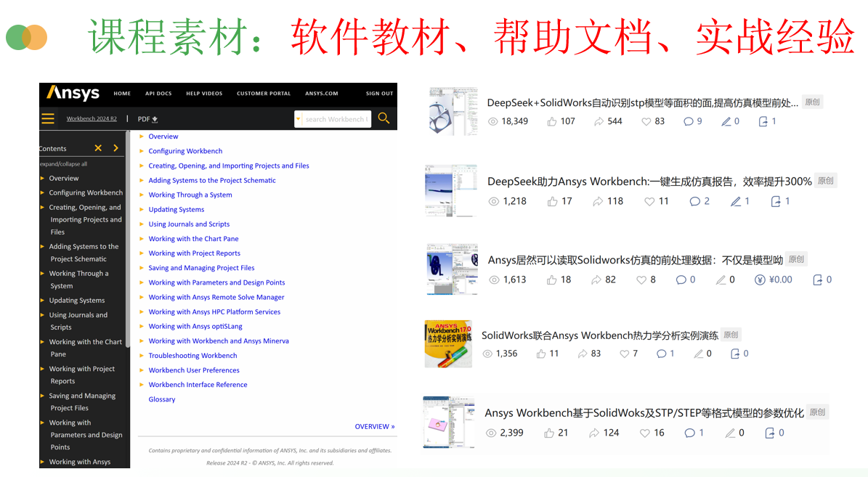Screen dimensions: 868x477
Task: Expand Troubleshooting Workbench arrow in main list
Action: pos(141,355)
